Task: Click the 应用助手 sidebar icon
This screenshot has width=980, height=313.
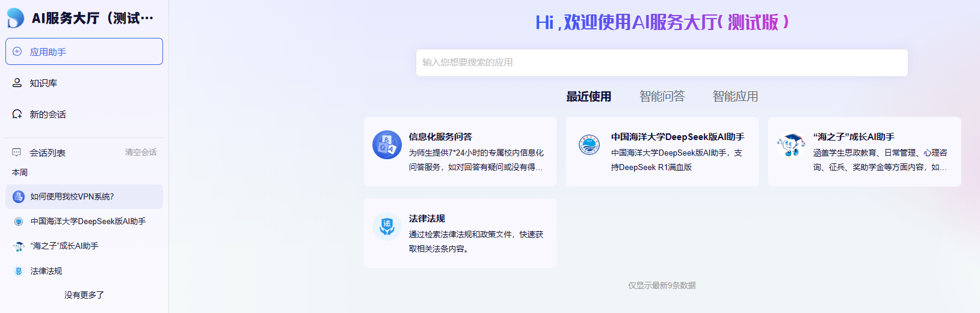Action: [17, 52]
